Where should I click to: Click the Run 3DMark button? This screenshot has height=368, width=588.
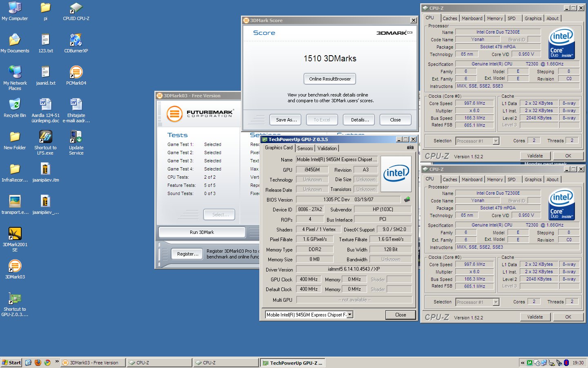click(202, 232)
